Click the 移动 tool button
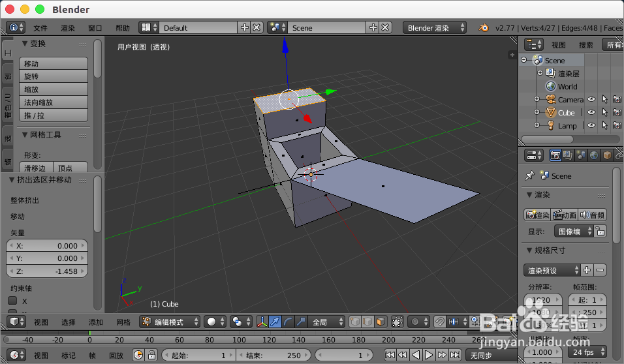This screenshot has width=624, height=364. pyautogui.click(x=54, y=64)
